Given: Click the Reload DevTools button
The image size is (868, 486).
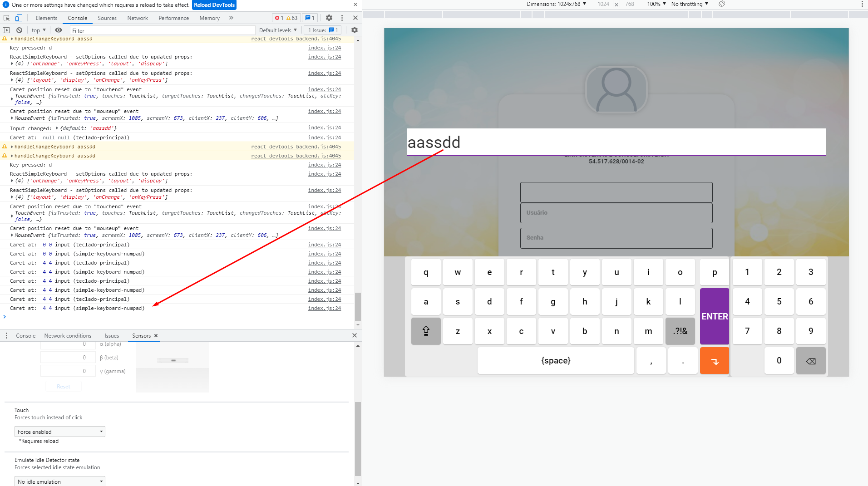Looking at the screenshot, I should click(214, 5).
